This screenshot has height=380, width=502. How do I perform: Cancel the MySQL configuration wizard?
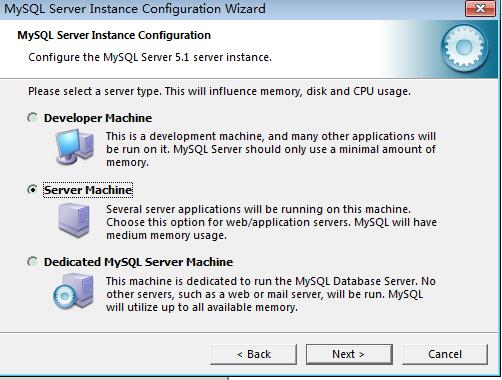click(445, 354)
